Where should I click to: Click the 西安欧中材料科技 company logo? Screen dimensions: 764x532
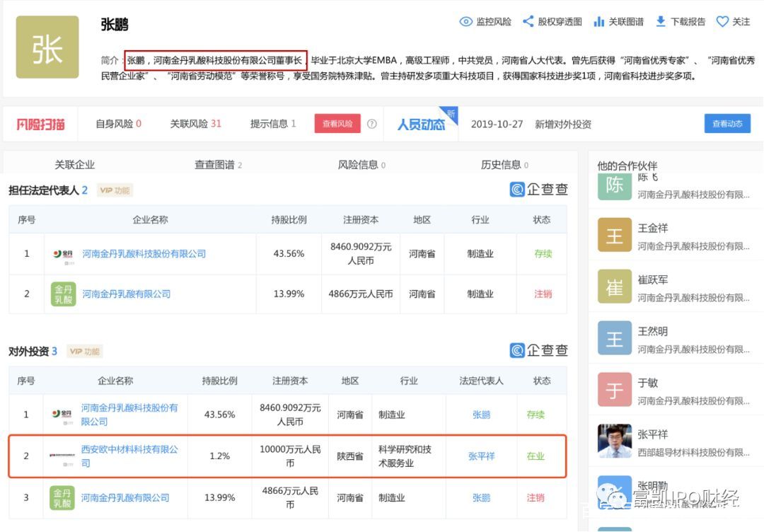click(x=62, y=456)
